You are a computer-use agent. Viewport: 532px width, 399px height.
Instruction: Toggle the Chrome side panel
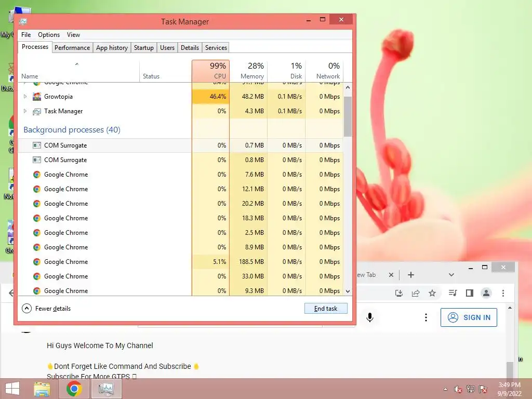(470, 293)
